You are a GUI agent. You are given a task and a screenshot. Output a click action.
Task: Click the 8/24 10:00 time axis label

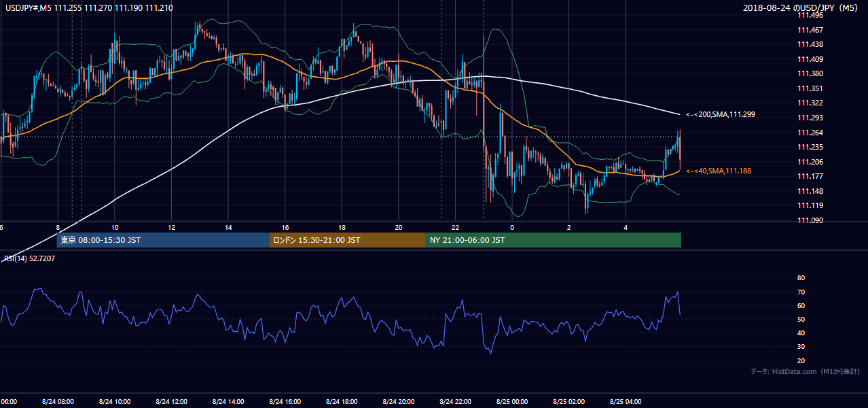pos(115,402)
